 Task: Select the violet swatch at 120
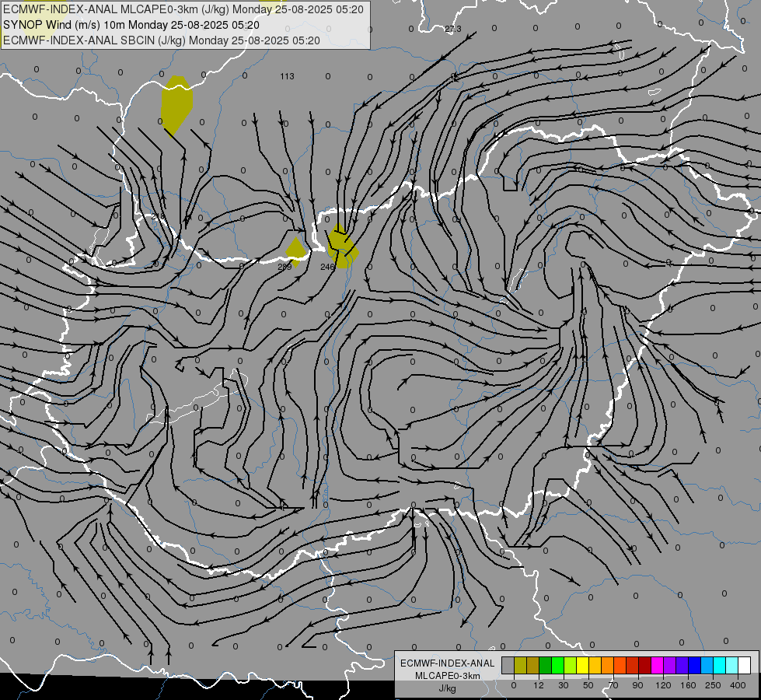tap(670, 665)
